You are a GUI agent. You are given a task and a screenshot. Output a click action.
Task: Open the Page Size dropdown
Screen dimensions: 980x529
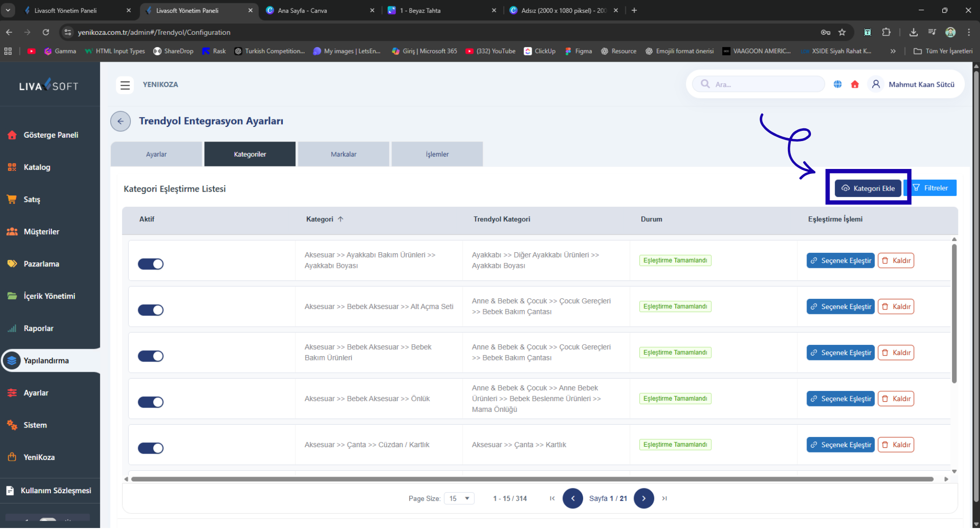[459, 498]
